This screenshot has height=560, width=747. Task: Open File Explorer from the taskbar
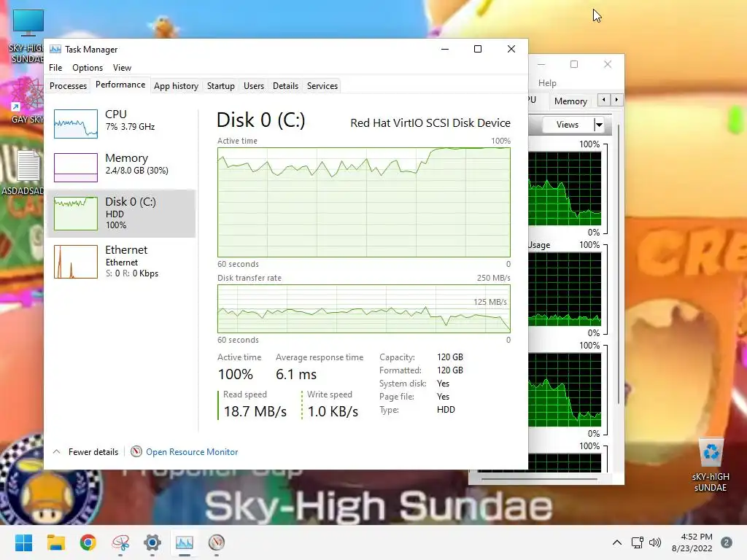coord(55,542)
